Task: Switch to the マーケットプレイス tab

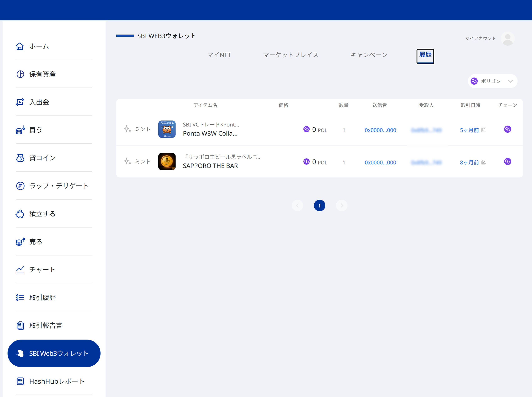Action: point(291,55)
